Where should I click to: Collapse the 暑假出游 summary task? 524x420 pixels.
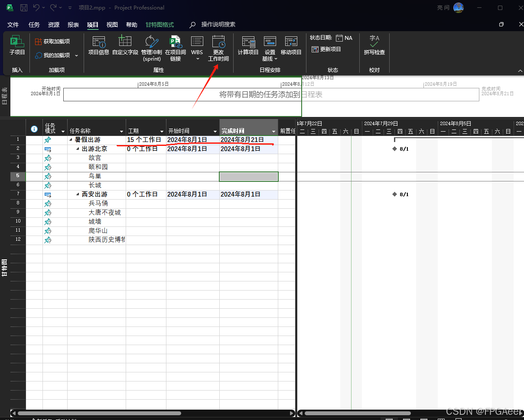point(71,140)
